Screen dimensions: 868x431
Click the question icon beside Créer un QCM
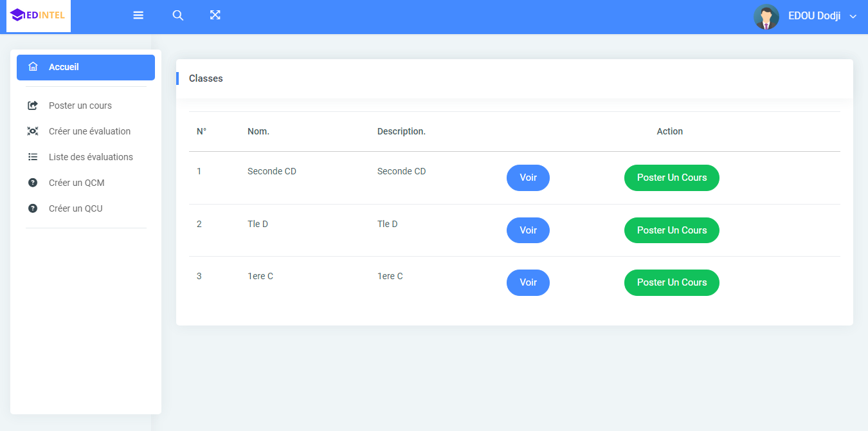33,183
